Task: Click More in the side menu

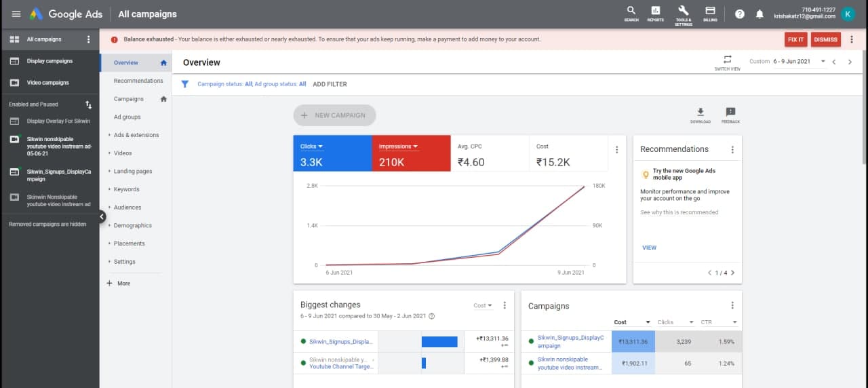Action: (x=119, y=284)
